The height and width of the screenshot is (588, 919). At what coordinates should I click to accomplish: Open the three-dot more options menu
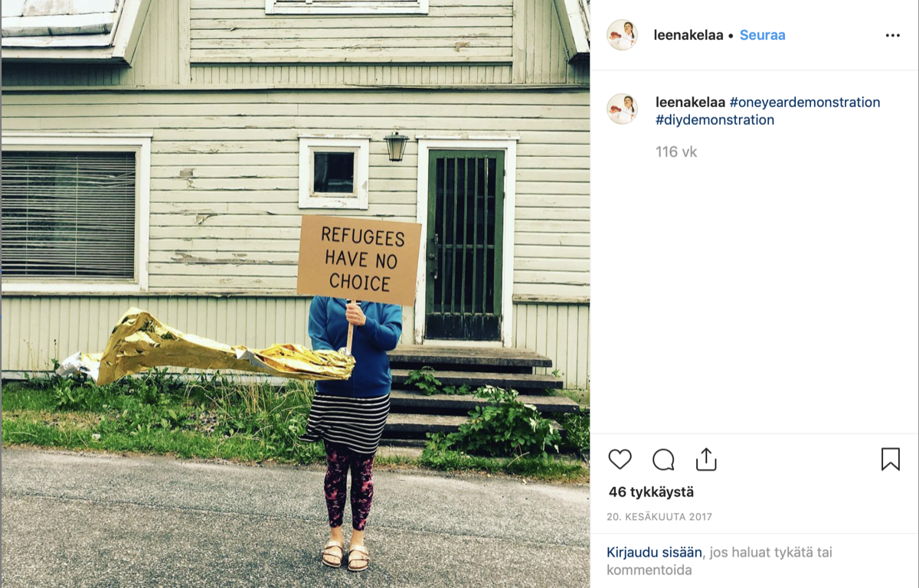(x=893, y=35)
